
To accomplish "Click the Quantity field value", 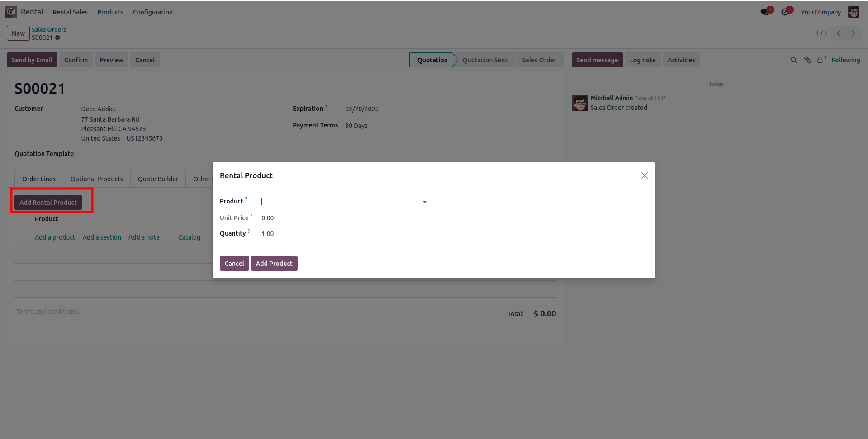I will 268,234.
